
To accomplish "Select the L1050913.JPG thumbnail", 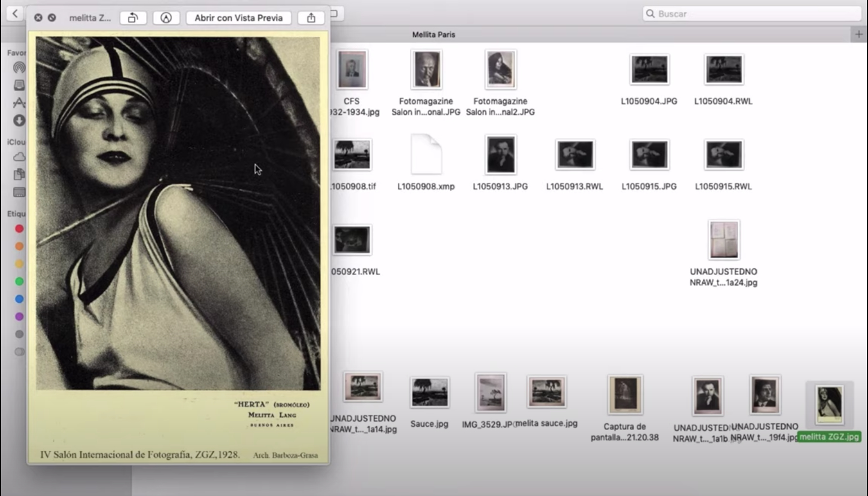I will tap(500, 155).
